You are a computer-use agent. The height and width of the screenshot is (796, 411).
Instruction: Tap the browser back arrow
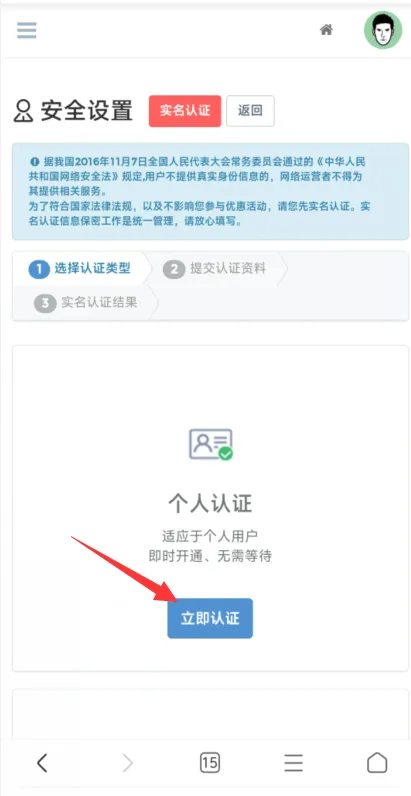coord(42,762)
